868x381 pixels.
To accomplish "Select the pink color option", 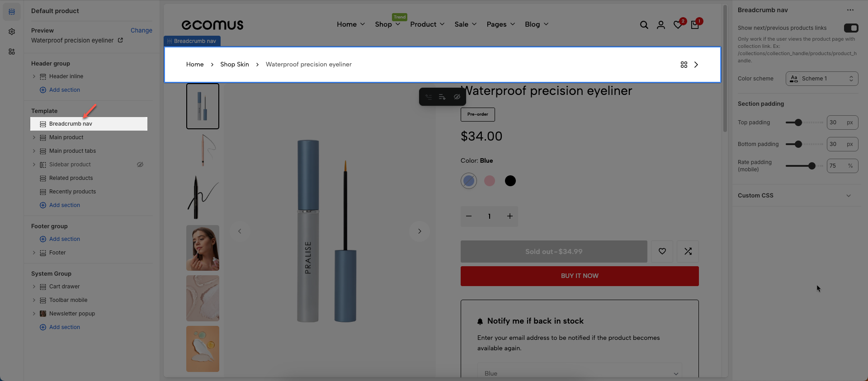I will [490, 181].
